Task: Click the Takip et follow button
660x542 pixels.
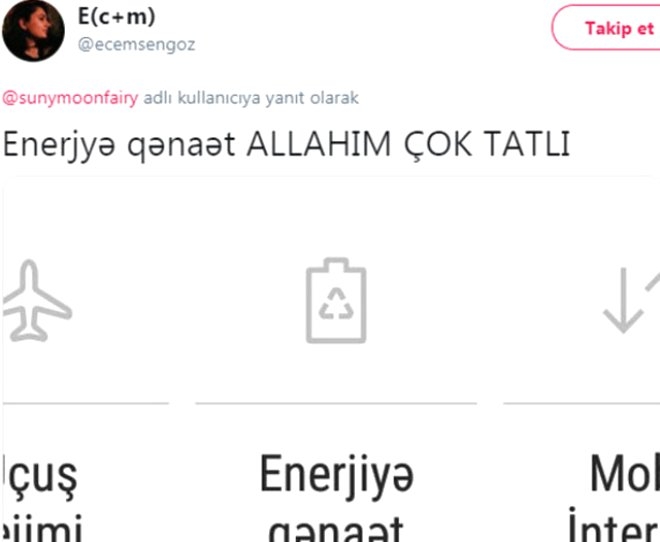Action: pyautogui.click(x=606, y=28)
